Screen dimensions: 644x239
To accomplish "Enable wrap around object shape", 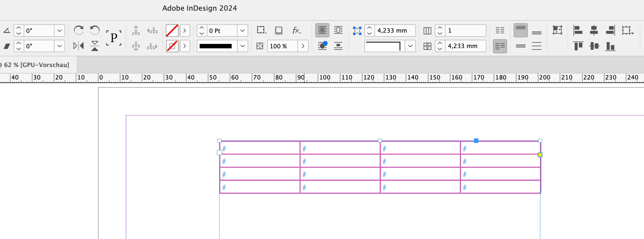I will coord(322,46).
